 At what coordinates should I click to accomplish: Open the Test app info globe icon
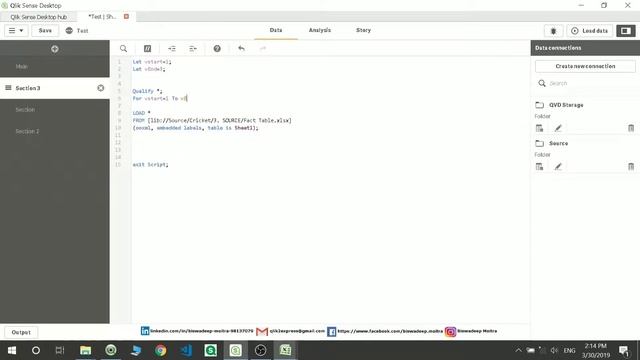tap(69, 31)
